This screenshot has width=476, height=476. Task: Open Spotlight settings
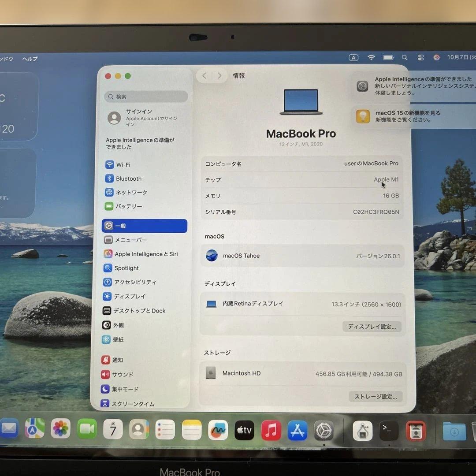pos(127,268)
